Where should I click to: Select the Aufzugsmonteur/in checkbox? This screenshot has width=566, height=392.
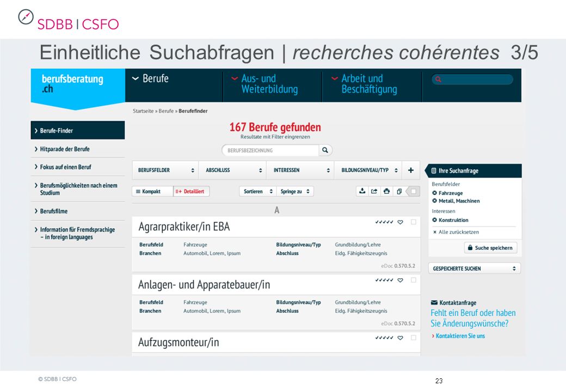(x=414, y=338)
